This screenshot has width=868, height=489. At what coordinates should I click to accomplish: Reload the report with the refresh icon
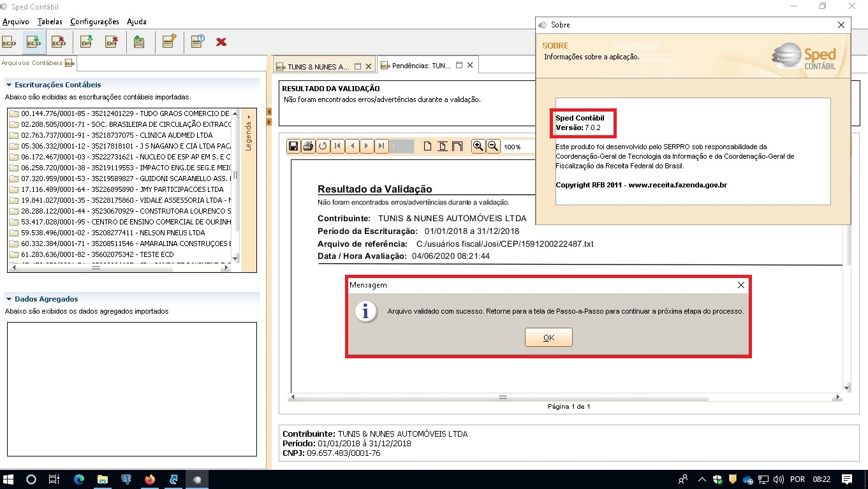[323, 147]
